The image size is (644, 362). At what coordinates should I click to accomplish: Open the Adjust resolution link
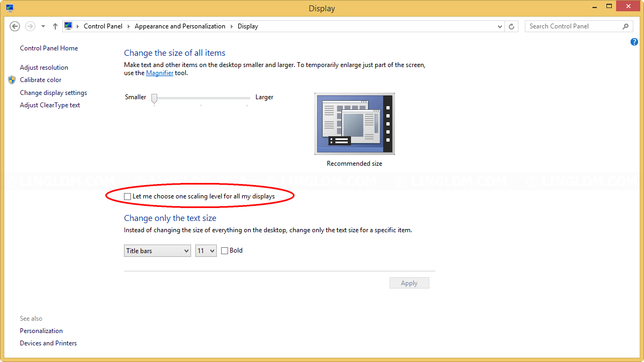(44, 68)
